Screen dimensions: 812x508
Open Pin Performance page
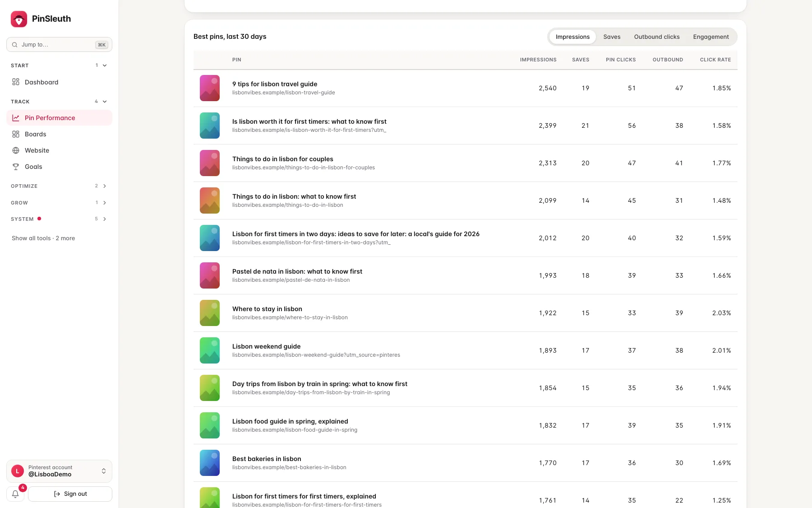(59, 118)
